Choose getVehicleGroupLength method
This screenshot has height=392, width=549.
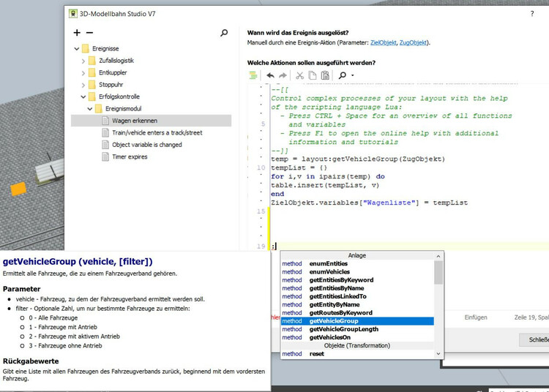click(x=357, y=329)
